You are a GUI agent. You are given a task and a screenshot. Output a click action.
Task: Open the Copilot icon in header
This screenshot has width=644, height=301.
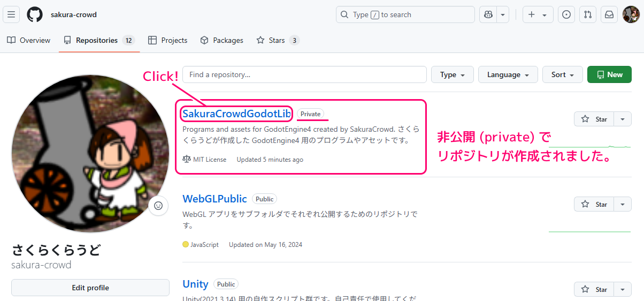point(488,15)
